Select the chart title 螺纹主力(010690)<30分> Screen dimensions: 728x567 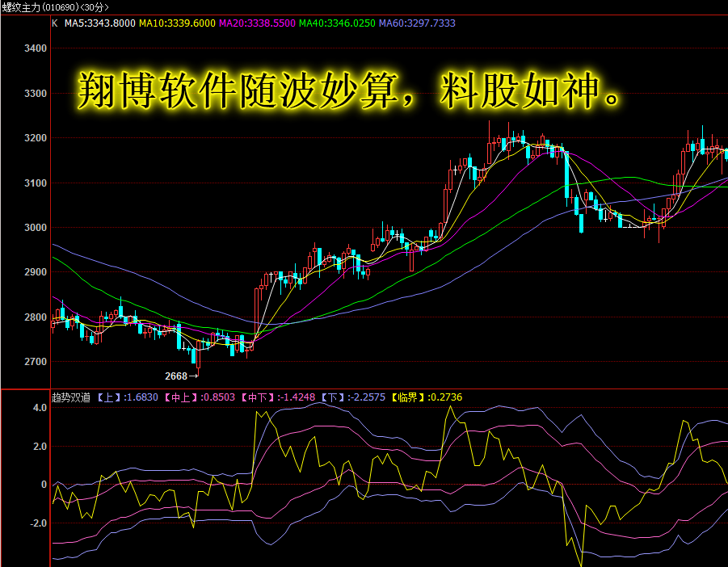tap(55, 7)
